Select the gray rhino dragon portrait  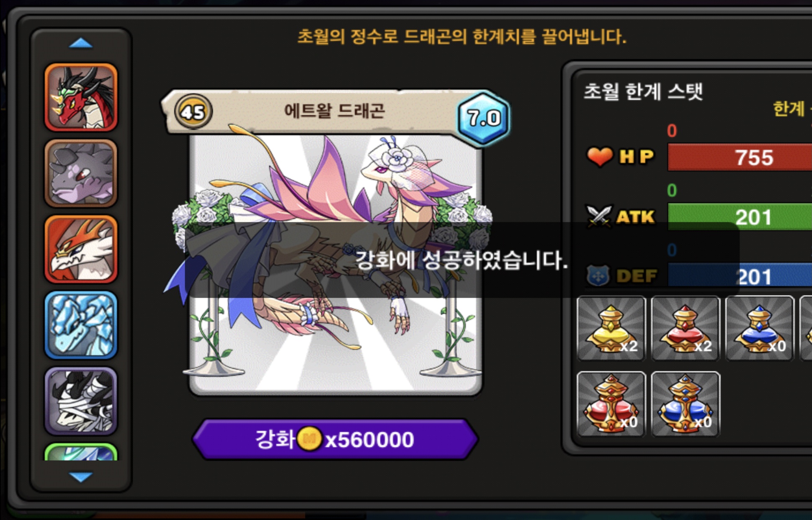point(81,173)
